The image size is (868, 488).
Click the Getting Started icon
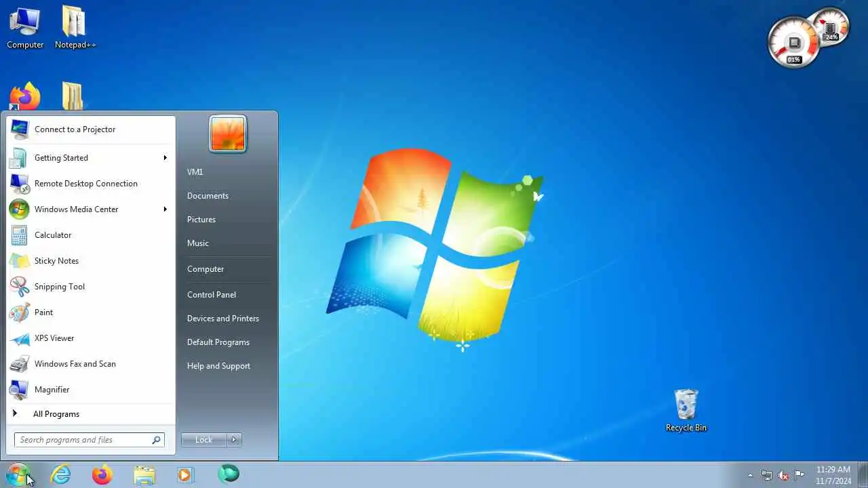pyautogui.click(x=18, y=158)
